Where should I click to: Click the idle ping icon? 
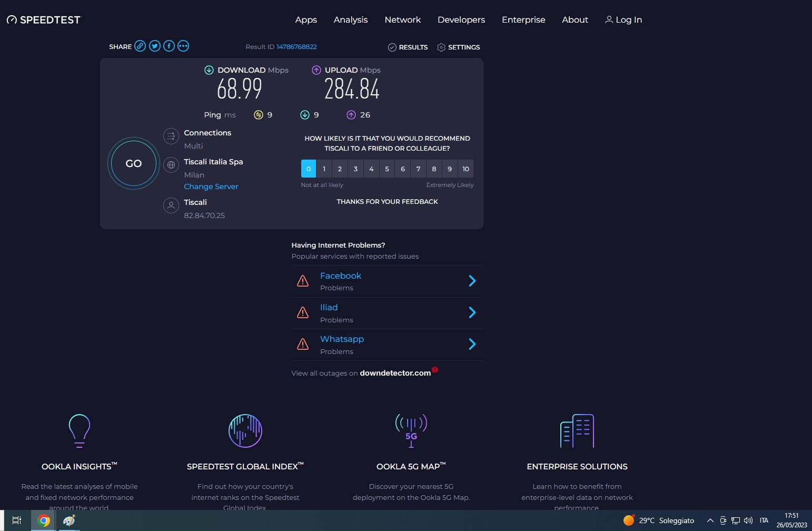click(x=259, y=115)
